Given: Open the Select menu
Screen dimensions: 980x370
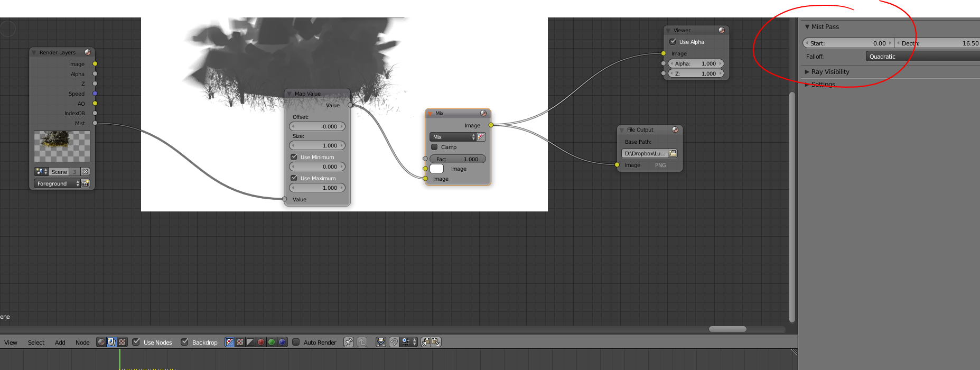Looking at the screenshot, I should tap(36, 343).
